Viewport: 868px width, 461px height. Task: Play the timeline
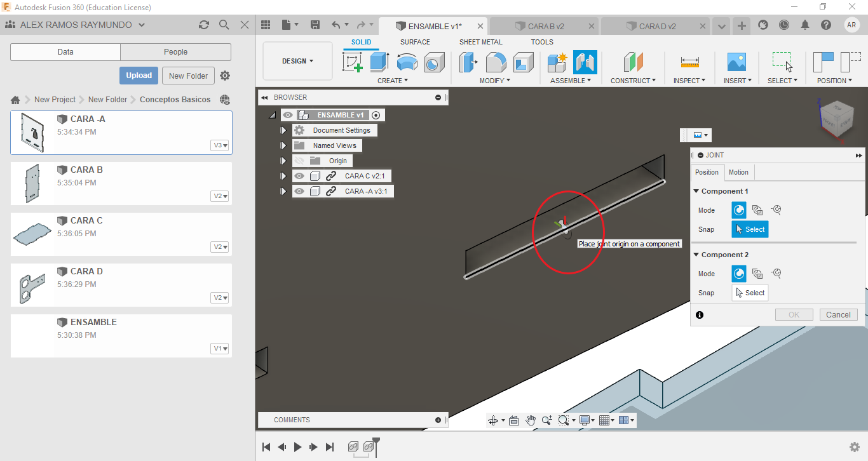tap(297, 447)
